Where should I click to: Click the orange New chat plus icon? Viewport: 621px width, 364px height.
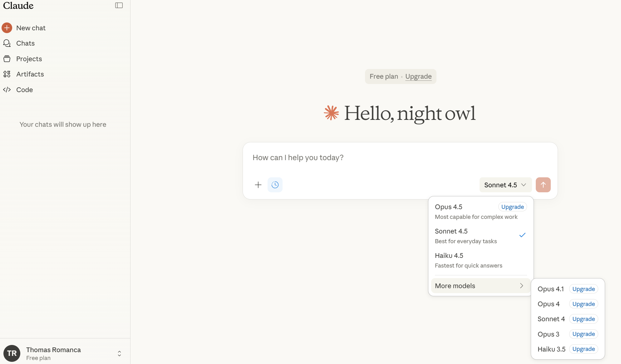[x=7, y=28]
